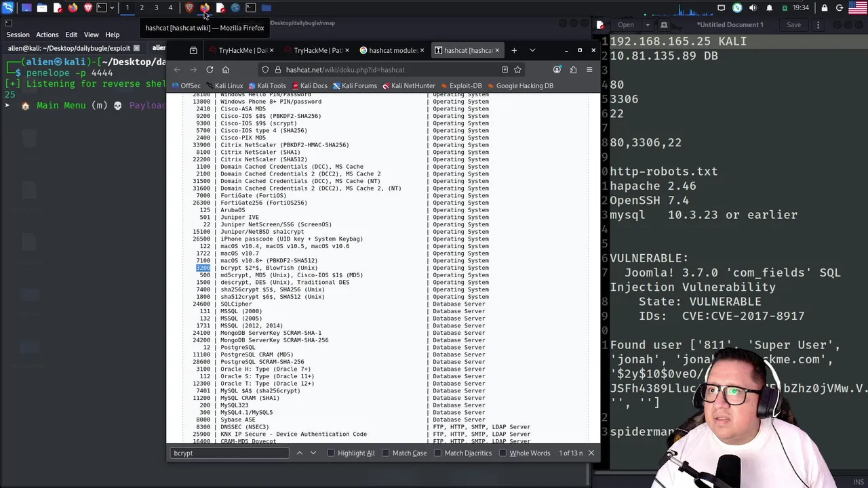Image resolution: width=868 pixels, height=488 pixels.
Task: Open the terminal emulator launcher in the panel
Action: [101, 7]
